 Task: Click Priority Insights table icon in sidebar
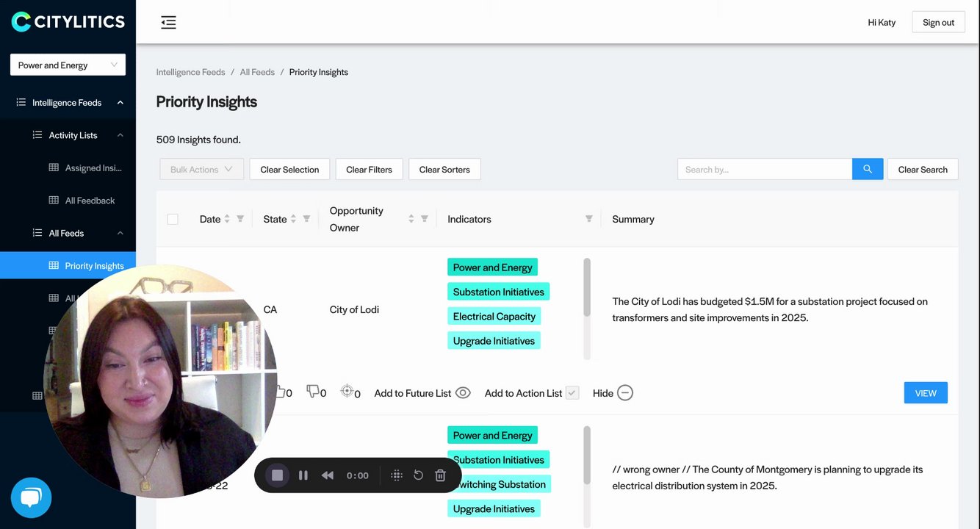click(x=54, y=265)
